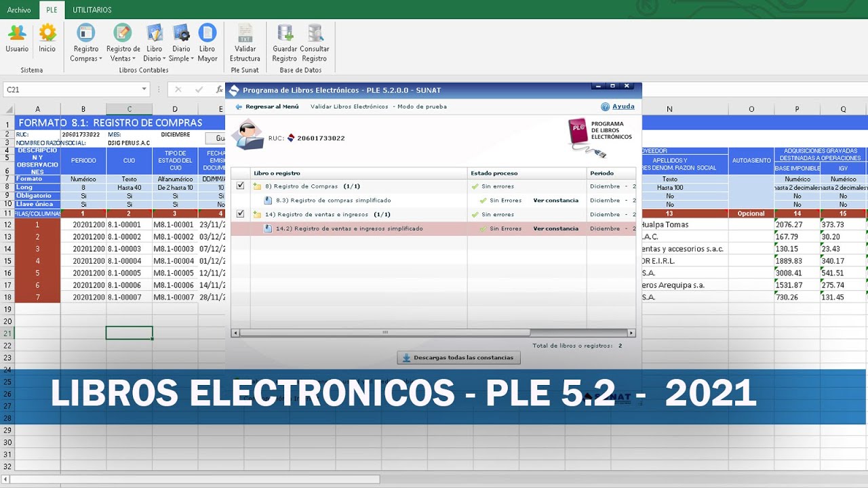Click the Inicio gear icon

[47, 33]
